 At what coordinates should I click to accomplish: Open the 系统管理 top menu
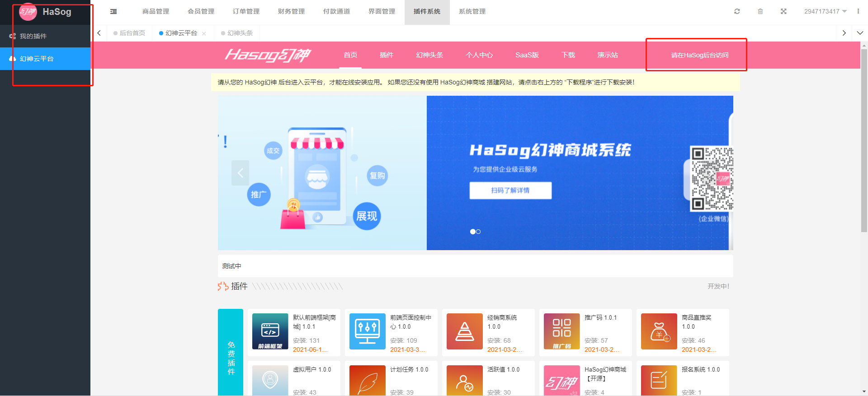pos(472,11)
